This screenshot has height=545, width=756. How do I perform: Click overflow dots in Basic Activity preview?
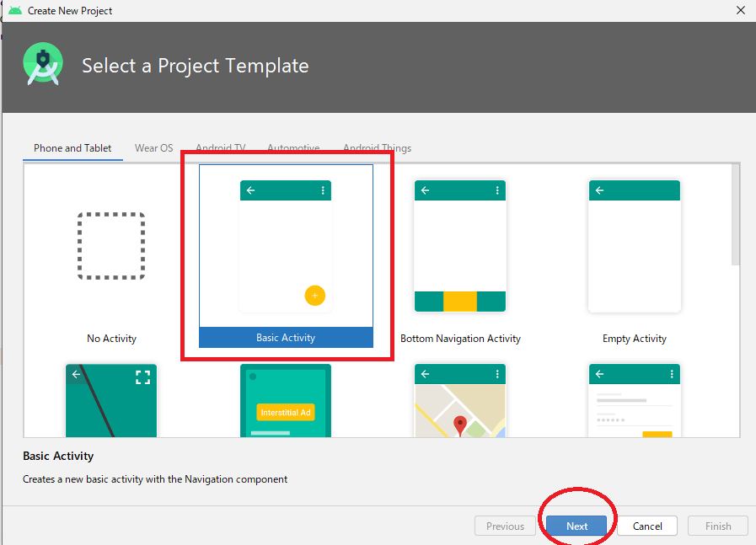coord(323,190)
